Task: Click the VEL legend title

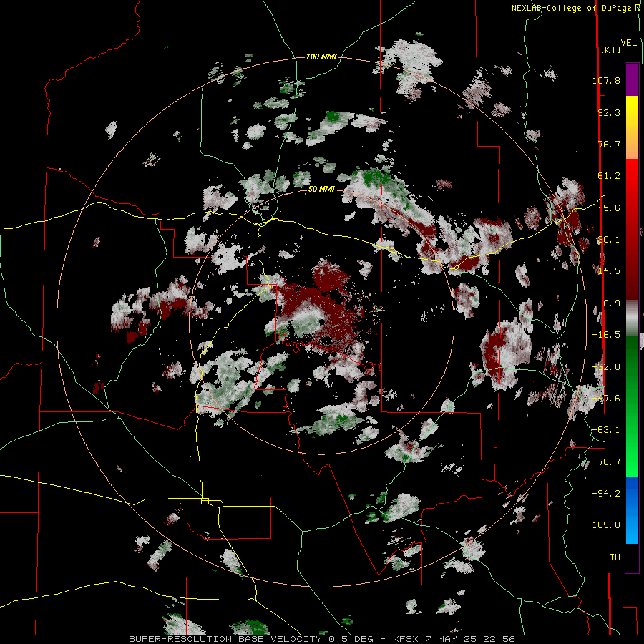Action: click(x=628, y=43)
